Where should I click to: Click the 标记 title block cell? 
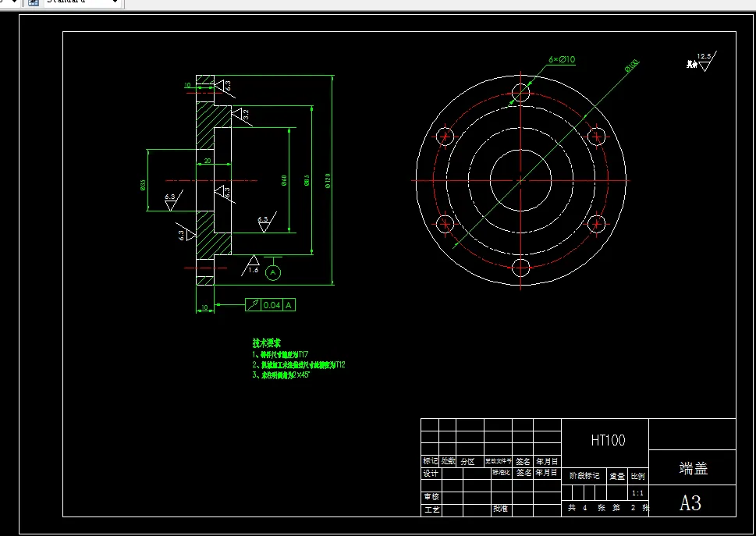(x=430, y=461)
